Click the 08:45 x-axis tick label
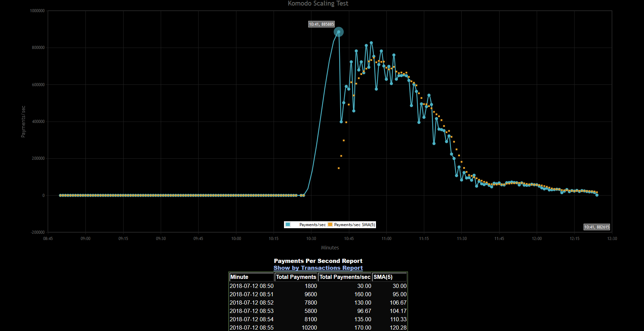644x331 pixels. 48,239
